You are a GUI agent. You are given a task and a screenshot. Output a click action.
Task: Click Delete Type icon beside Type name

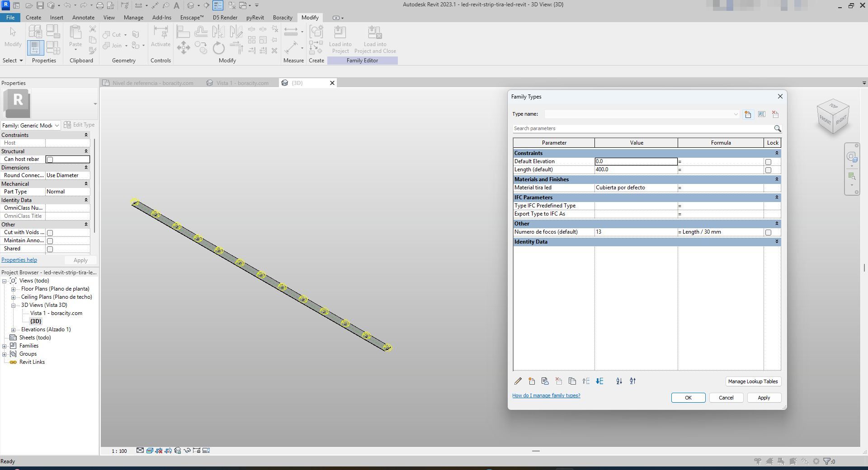775,114
